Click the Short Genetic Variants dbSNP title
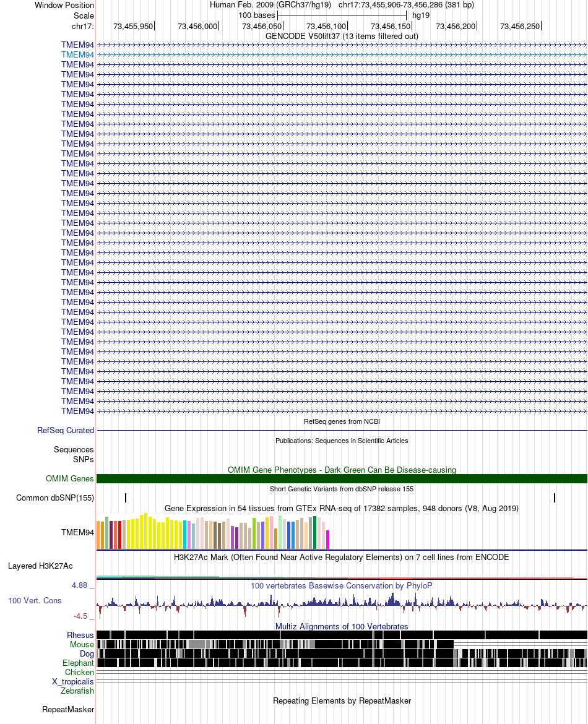588x724 pixels. click(x=342, y=489)
